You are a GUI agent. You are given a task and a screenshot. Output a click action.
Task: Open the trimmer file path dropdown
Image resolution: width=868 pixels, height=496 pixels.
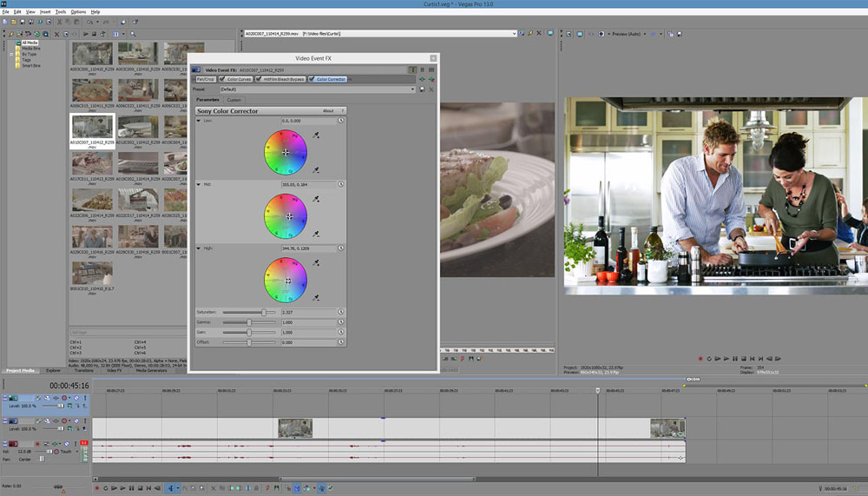(x=514, y=34)
